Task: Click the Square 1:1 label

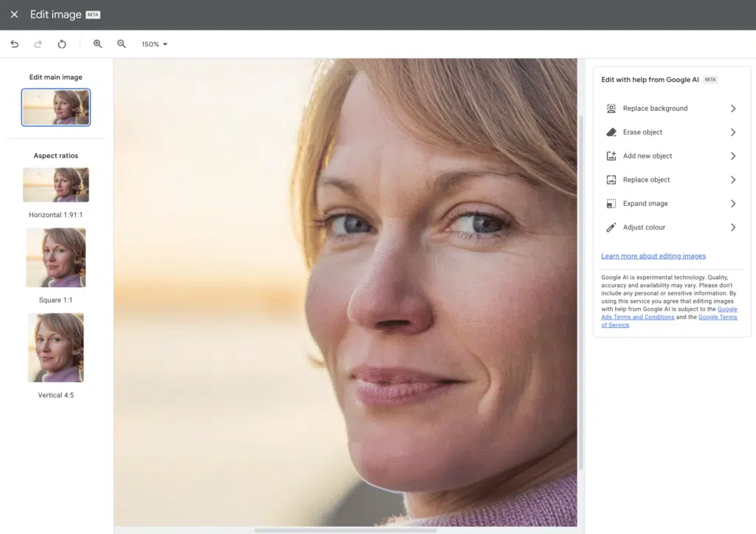Action: (56, 300)
